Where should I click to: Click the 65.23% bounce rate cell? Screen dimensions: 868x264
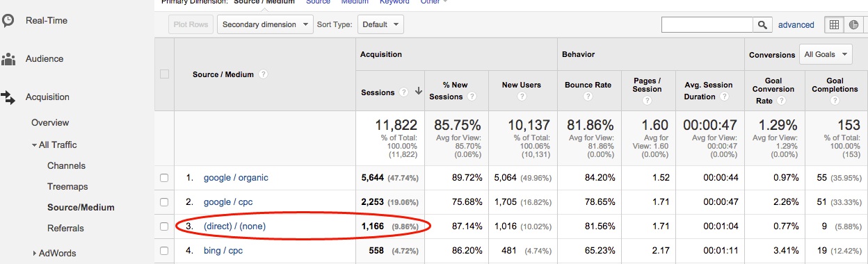pyautogui.click(x=600, y=251)
